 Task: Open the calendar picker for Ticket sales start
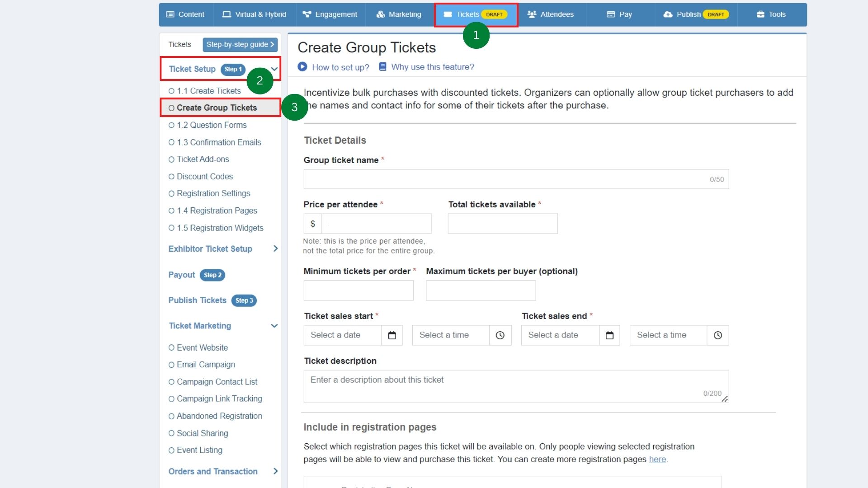coord(392,335)
